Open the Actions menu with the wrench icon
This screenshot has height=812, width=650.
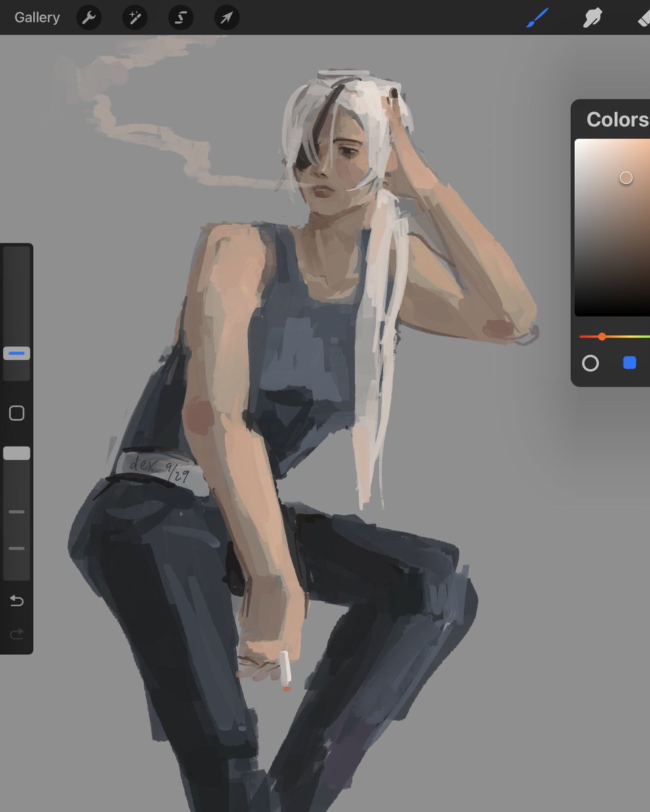(89, 18)
